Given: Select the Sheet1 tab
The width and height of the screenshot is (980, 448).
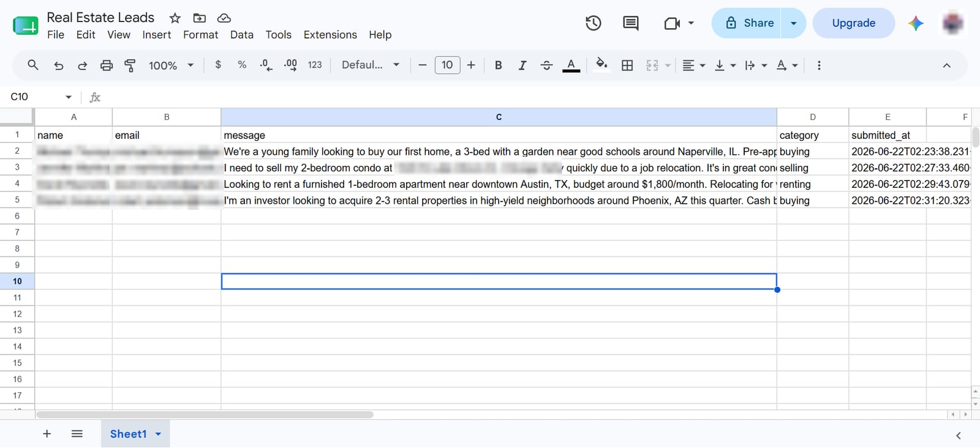Looking at the screenshot, I should [x=135, y=434].
